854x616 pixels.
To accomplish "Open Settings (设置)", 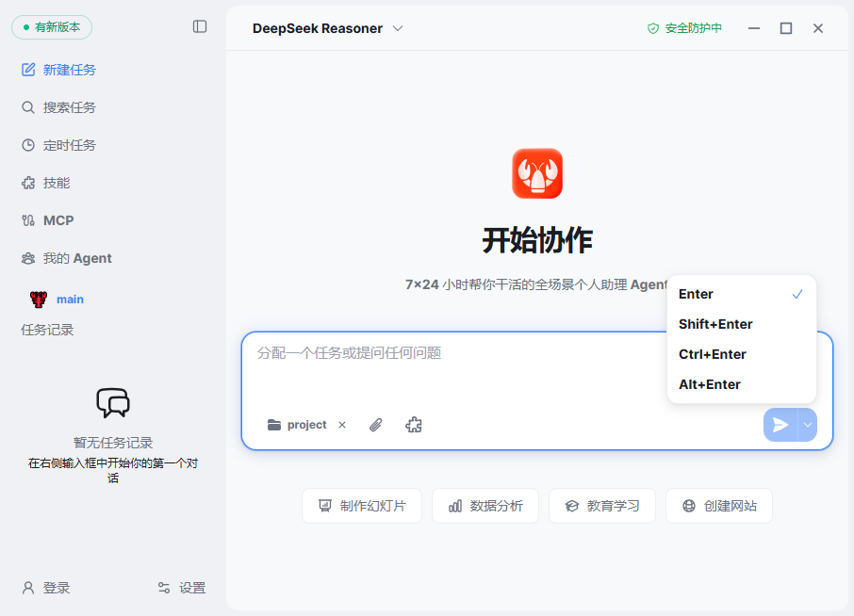I will click(181, 588).
